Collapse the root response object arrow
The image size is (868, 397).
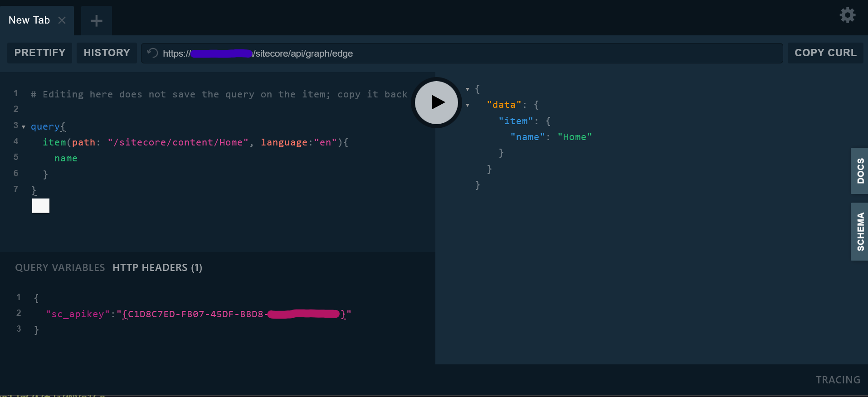click(468, 89)
